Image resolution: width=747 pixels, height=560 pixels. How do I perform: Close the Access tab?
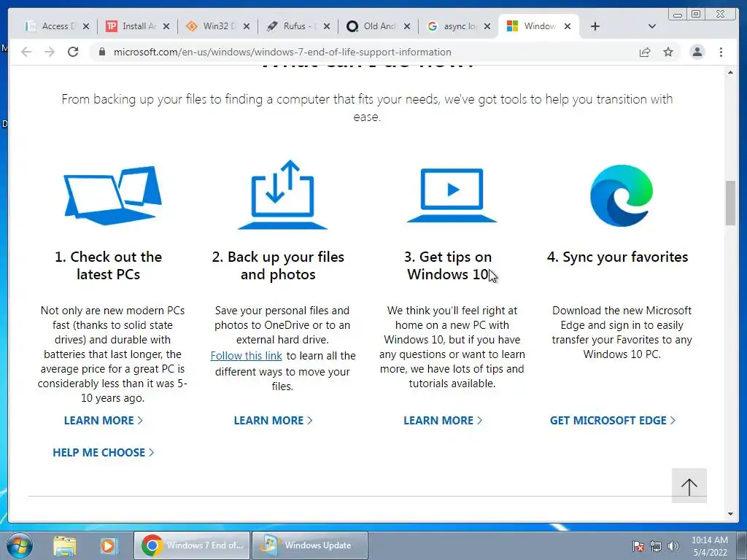tap(86, 26)
